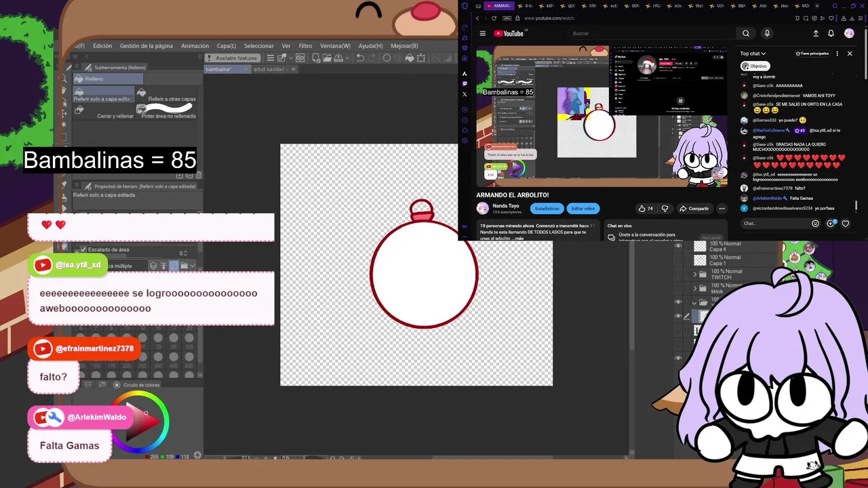Click the Clip Studio spiral logo icon
This screenshot has height=488, width=868.
point(300,58)
